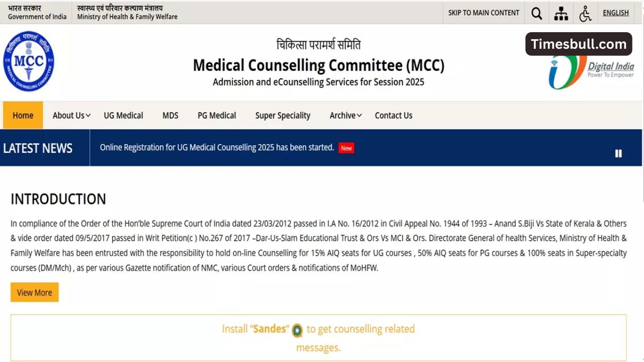Click Skip to Main Content
Image resolution: width=644 pixels, height=362 pixels.
coord(483,13)
